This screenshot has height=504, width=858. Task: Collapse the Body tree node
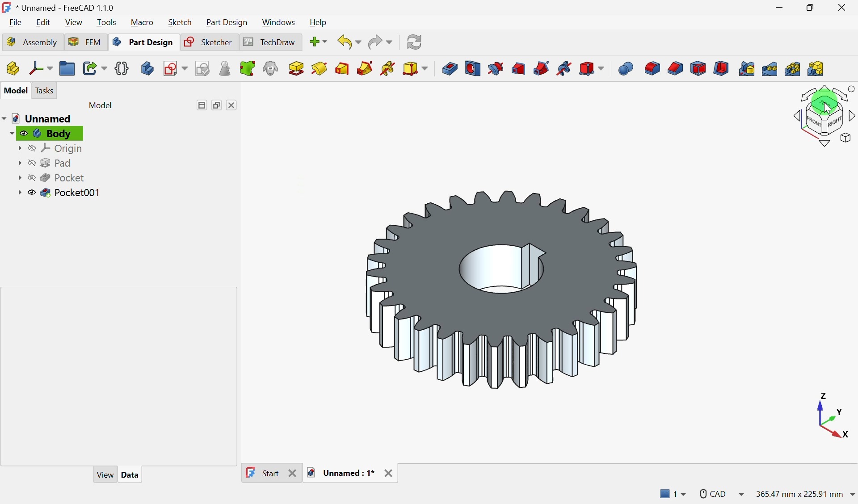(x=12, y=134)
